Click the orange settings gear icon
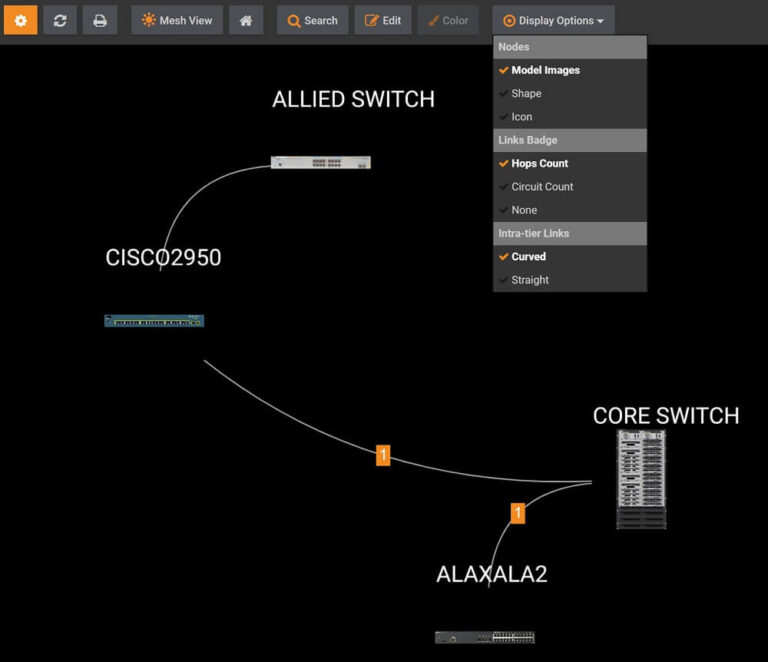This screenshot has width=768, height=662. pos(21,20)
